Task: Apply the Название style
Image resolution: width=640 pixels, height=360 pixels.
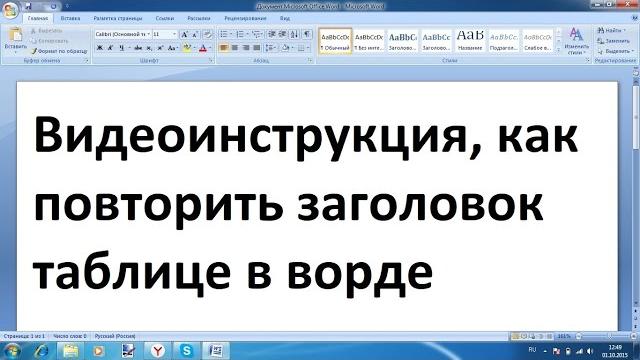Action: (x=470, y=41)
